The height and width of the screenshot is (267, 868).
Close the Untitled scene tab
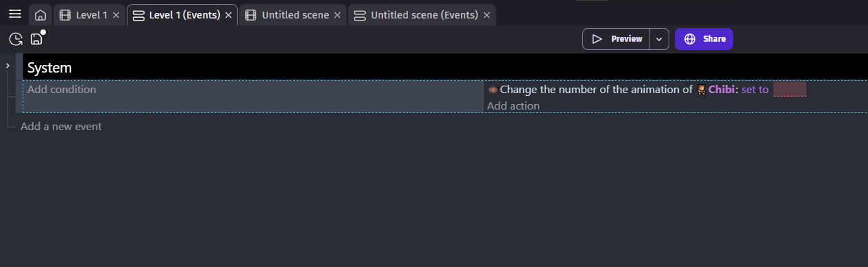pyautogui.click(x=337, y=15)
